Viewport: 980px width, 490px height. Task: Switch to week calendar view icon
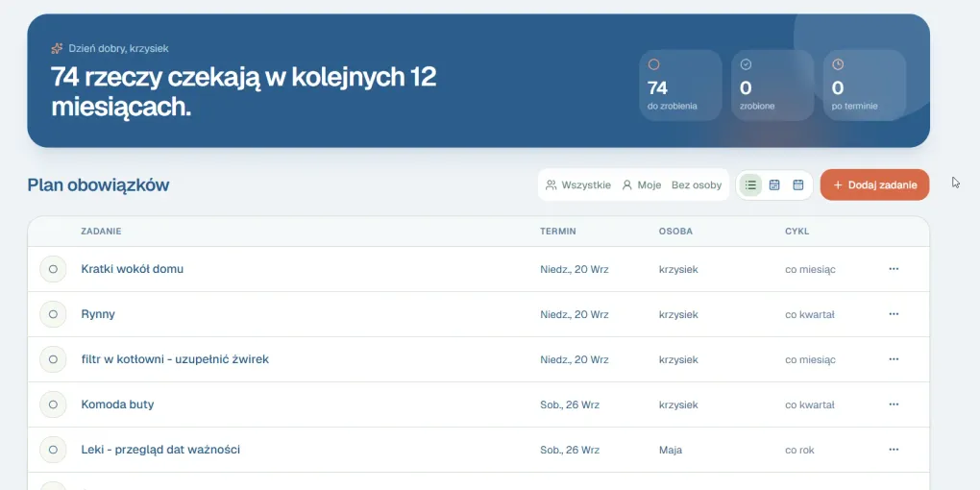[x=774, y=185]
